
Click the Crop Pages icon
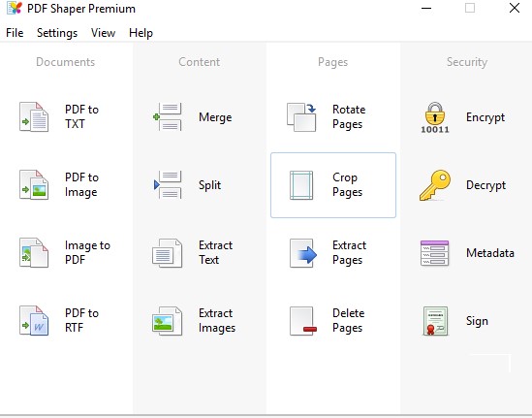pyautogui.click(x=301, y=185)
